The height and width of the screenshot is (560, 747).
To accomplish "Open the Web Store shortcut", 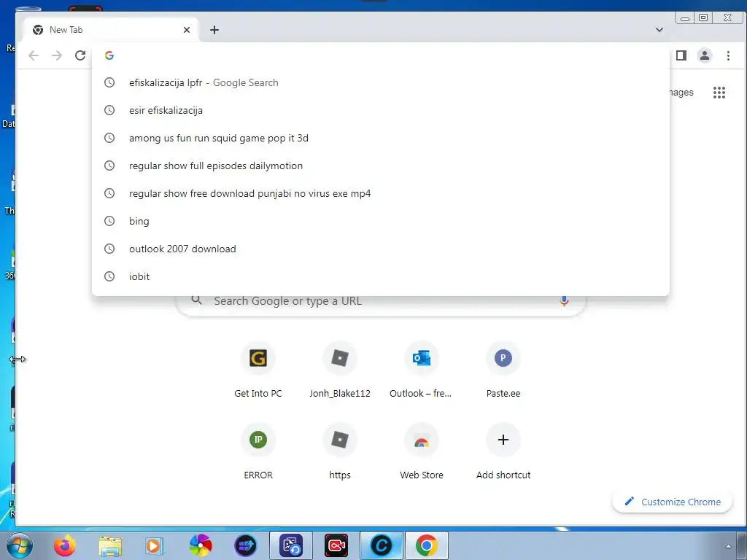I will pos(421,451).
